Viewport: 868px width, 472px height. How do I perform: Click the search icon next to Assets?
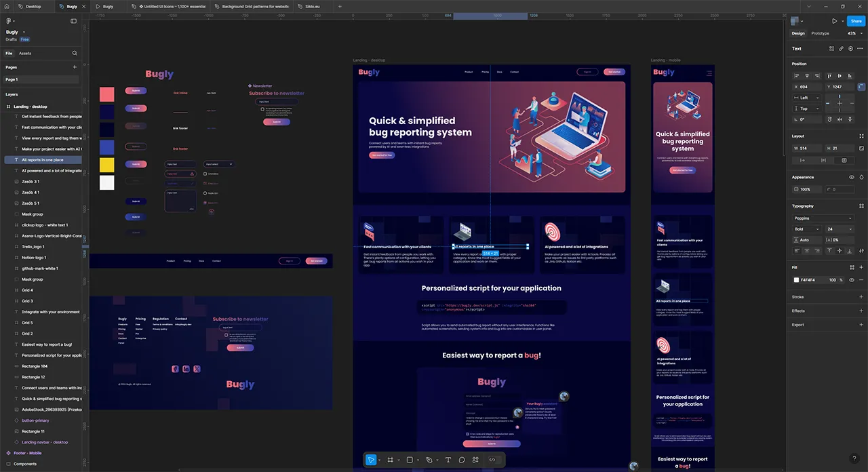[x=75, y=53]
